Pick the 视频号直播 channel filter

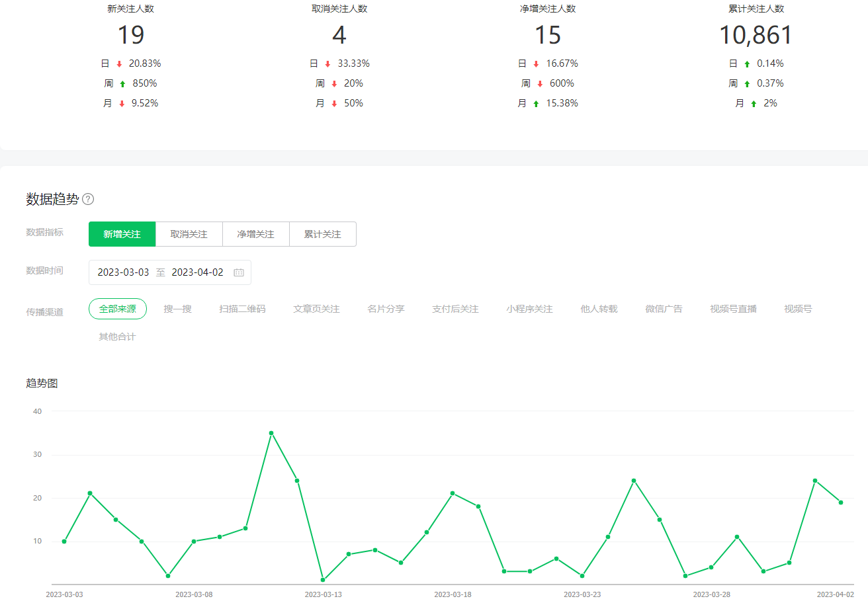pos(733,309)
